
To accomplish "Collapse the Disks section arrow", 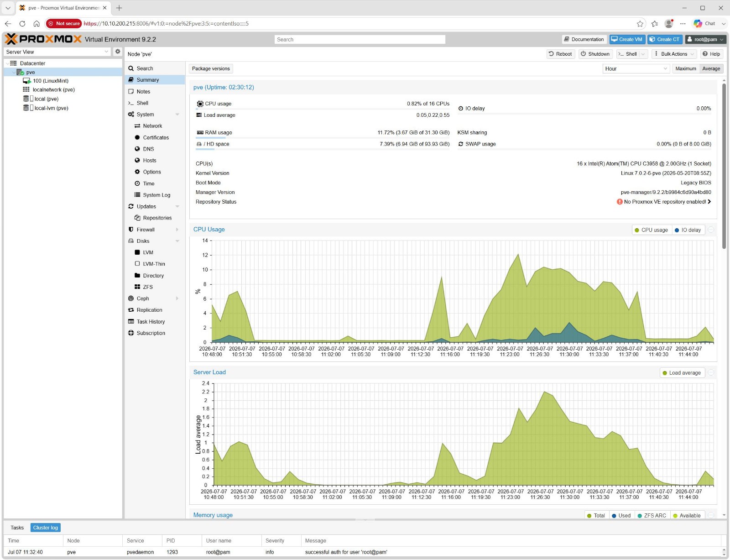I will tap(177, 241).
